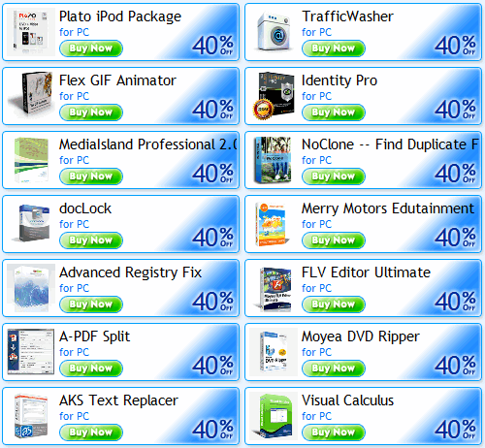
Task: Click the 40% Off badge on Visual Calculus
Action: point(455,429)
